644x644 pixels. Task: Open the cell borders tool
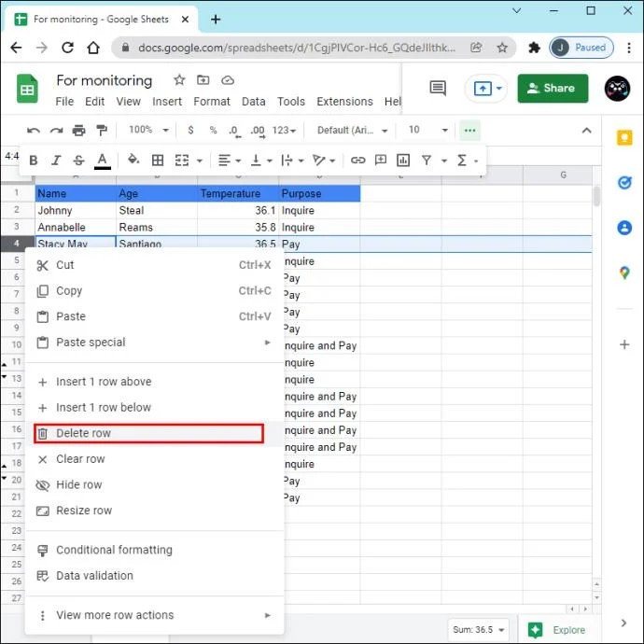tap(158, 161)
